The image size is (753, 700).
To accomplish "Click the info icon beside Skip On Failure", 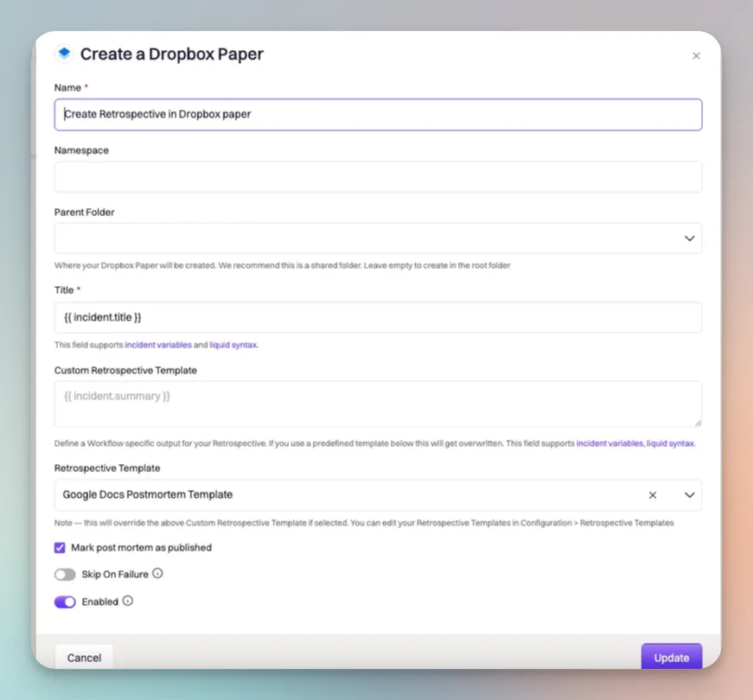I will point(157,573).
